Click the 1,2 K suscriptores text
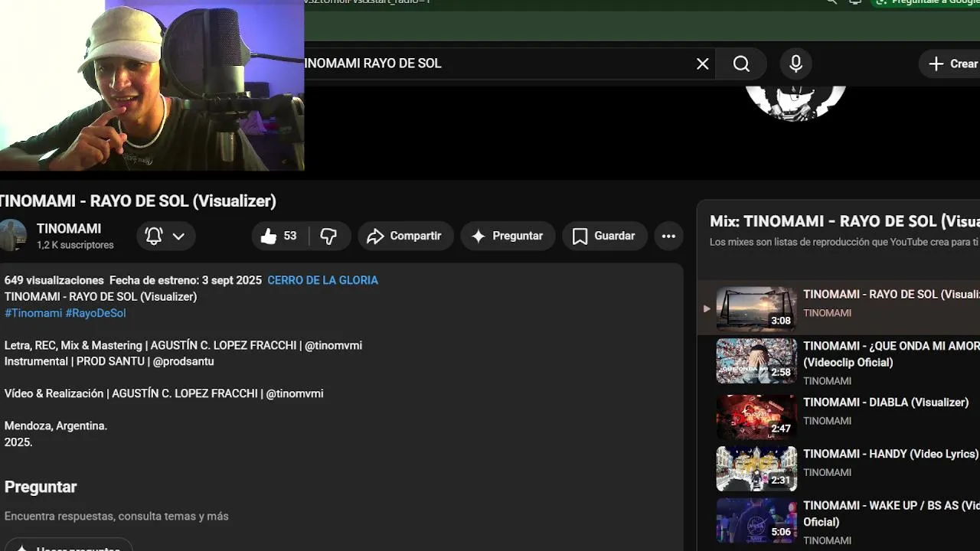980x551 pixels. tap(75, 245)
